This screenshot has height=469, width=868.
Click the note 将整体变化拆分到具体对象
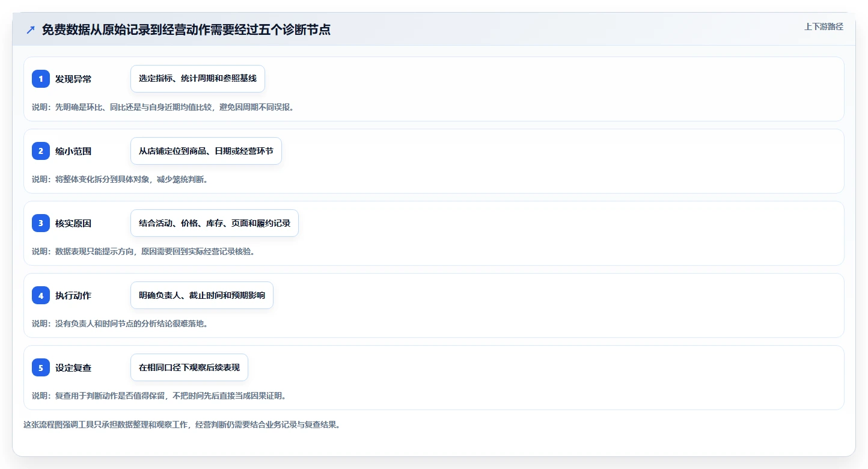click(x=120, y=179)
